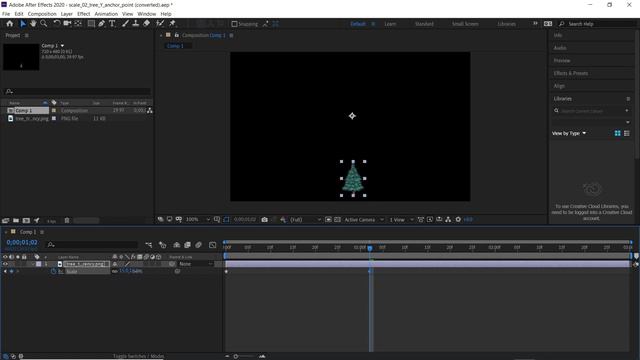Image resolution: width=640 pixels, height=360 pixels.
Task: Collapse the tree layer properties twirl arrow
Action: pos(33,264)
